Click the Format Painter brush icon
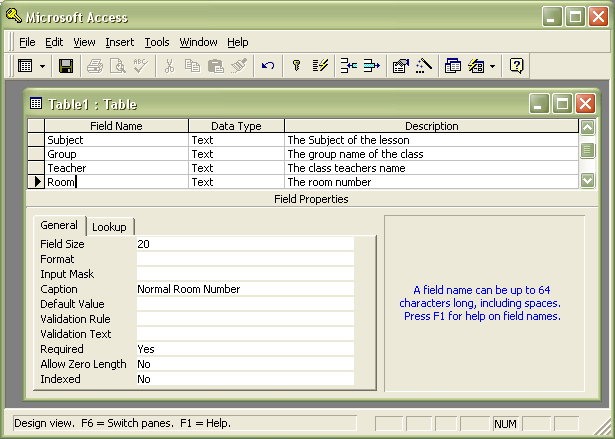This screenshot has height=439, width=615. coord(239,66)
